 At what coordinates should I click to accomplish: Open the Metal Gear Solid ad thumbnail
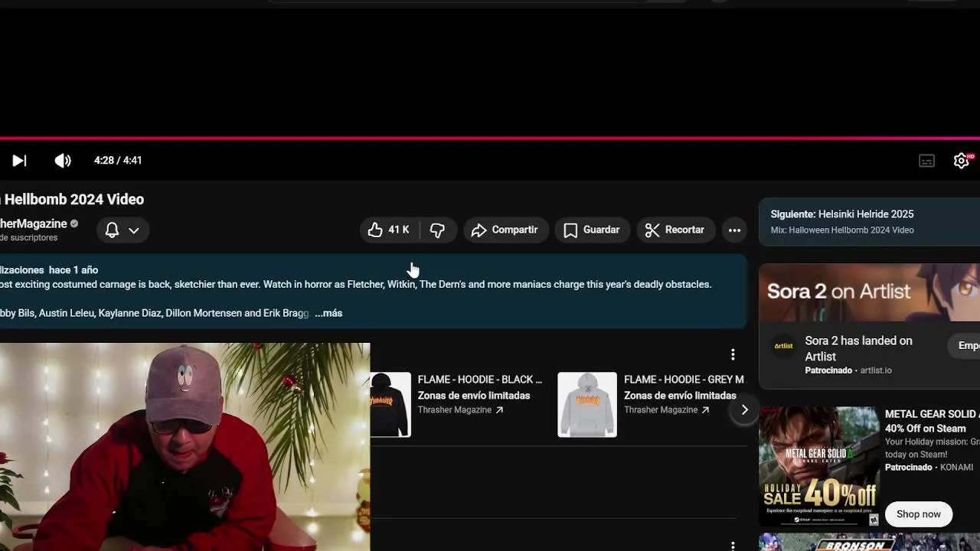819,467
